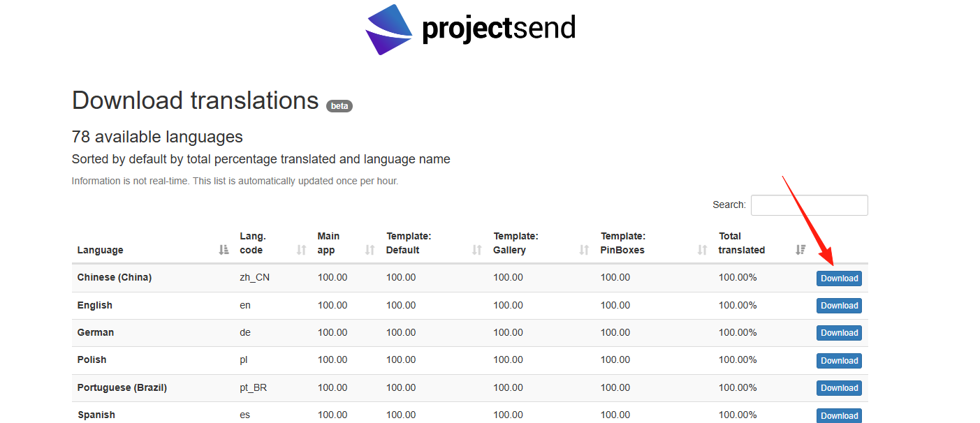Sort by Language column sort icon

(x=224, y=250)
